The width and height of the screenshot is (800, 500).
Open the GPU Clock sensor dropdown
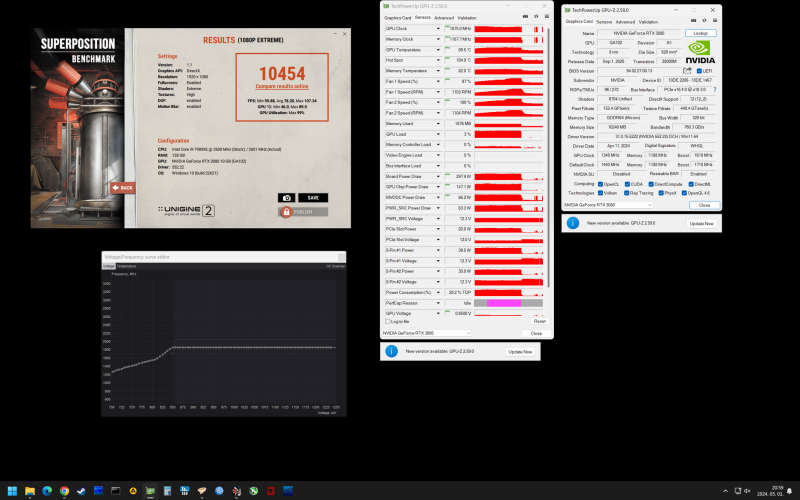coord(438,29)
